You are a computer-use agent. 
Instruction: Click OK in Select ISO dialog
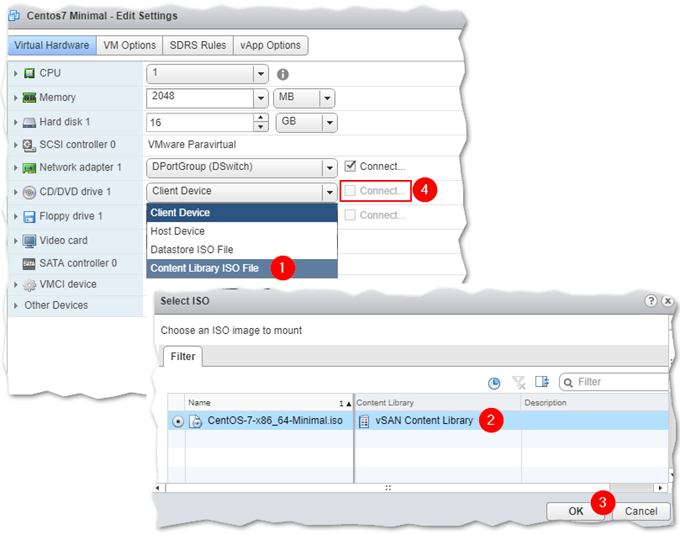pos(575,511)
